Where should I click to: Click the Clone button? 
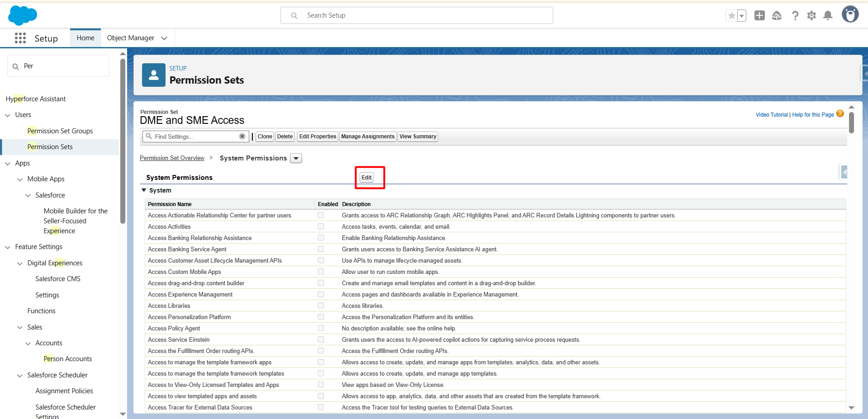[x=265, y=137]
